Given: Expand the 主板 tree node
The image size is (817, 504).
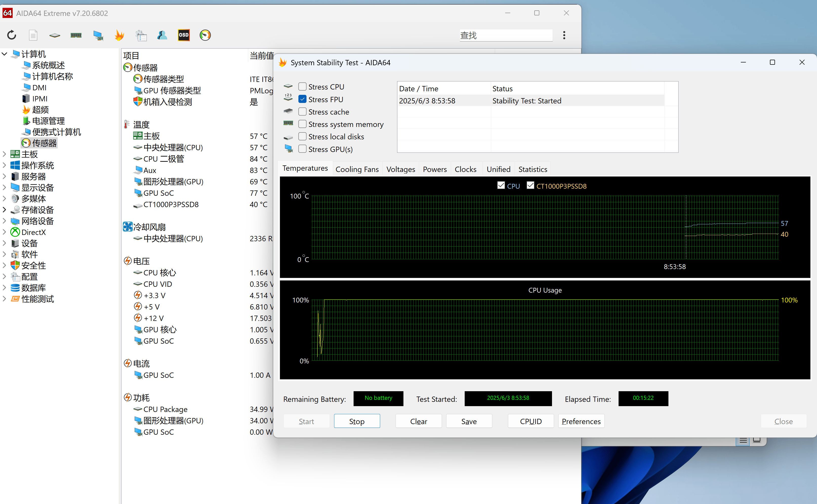Looking at the screenshot, I should tap(4, 154).
